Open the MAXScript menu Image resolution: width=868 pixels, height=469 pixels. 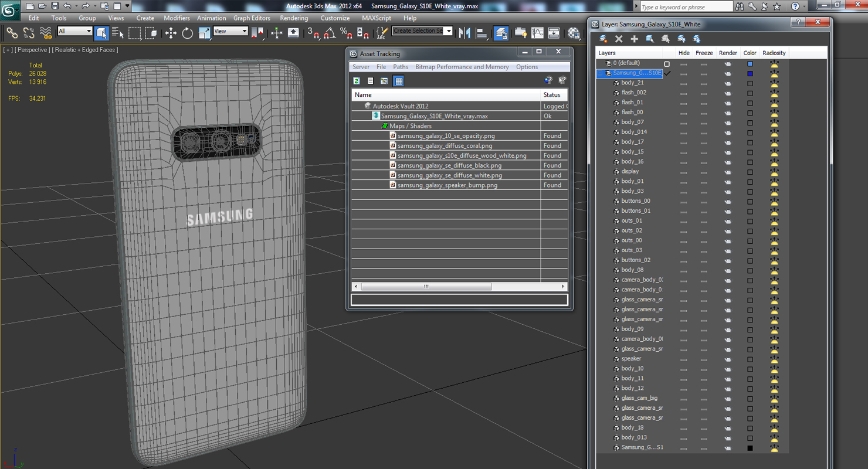[377, 18]
